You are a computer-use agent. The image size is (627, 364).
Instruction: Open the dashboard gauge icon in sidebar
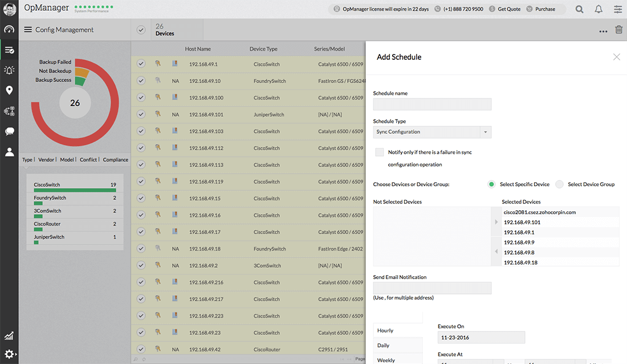(x=9, y=30)
